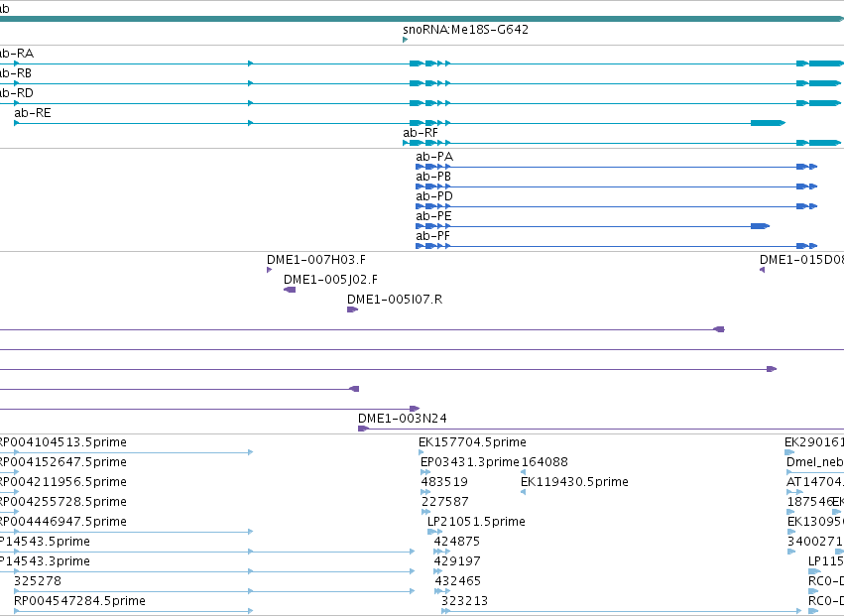844x616 pixels.
Task: Open the 164088 EST label
Action: [x=544, y=462]
